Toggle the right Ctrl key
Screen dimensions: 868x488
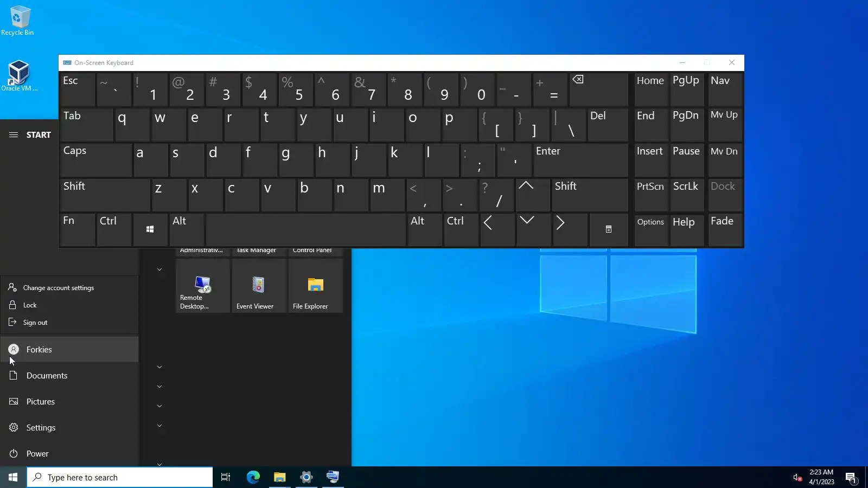tap(461, 229)
